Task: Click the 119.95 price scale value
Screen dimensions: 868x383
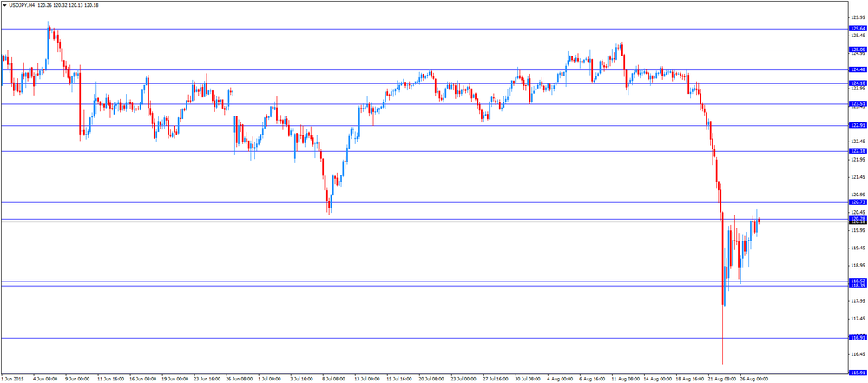Action: click(x=858, y=229)
